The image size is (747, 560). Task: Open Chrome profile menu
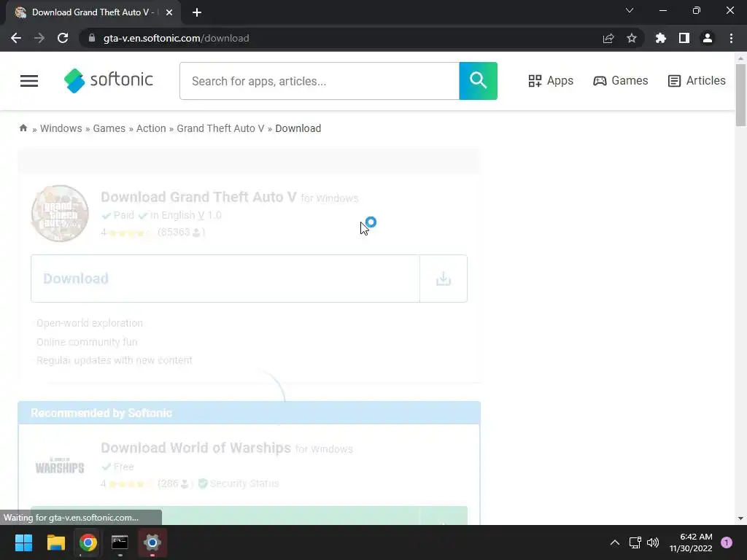[x=708, y=38]
